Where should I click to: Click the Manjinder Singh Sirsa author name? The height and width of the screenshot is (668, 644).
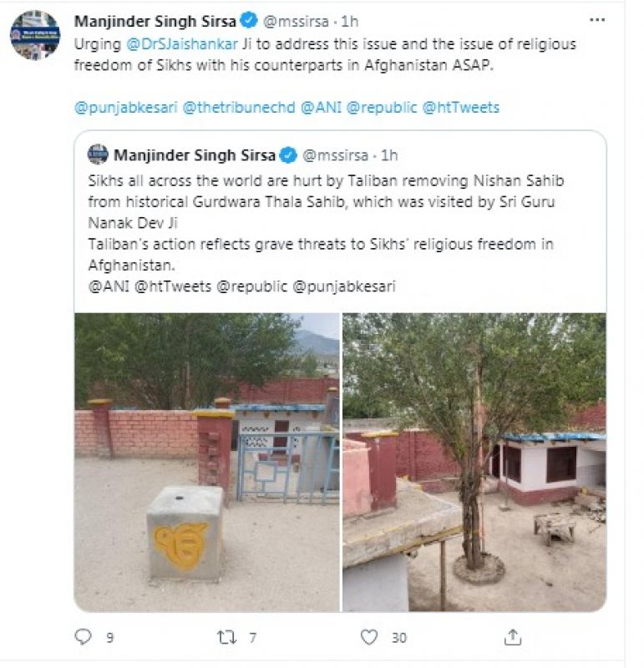(155, 21)
